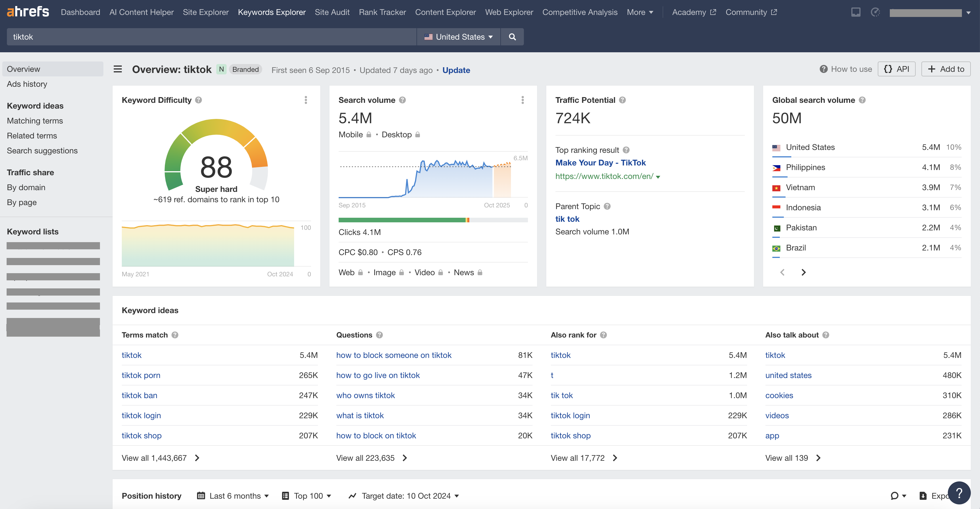Open Content Explorer in top navigation
This screenshot has width=980, height=509.
pos(445,12)
